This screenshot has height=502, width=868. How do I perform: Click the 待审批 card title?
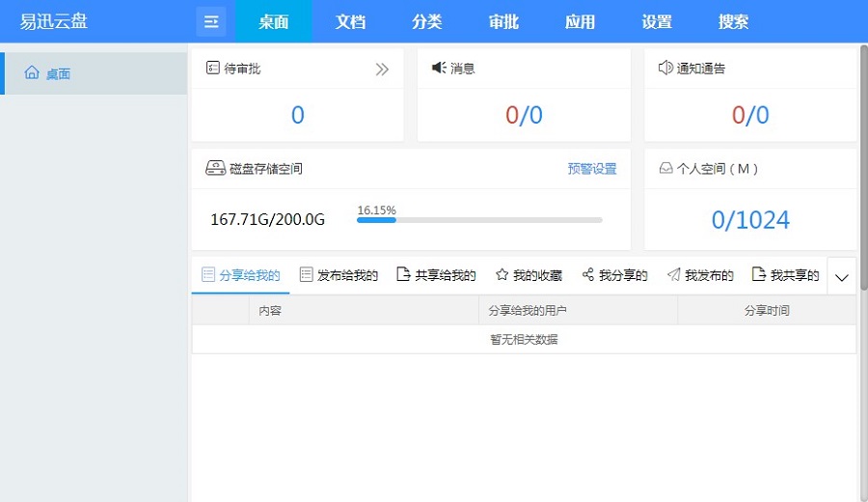click(242, 69)
